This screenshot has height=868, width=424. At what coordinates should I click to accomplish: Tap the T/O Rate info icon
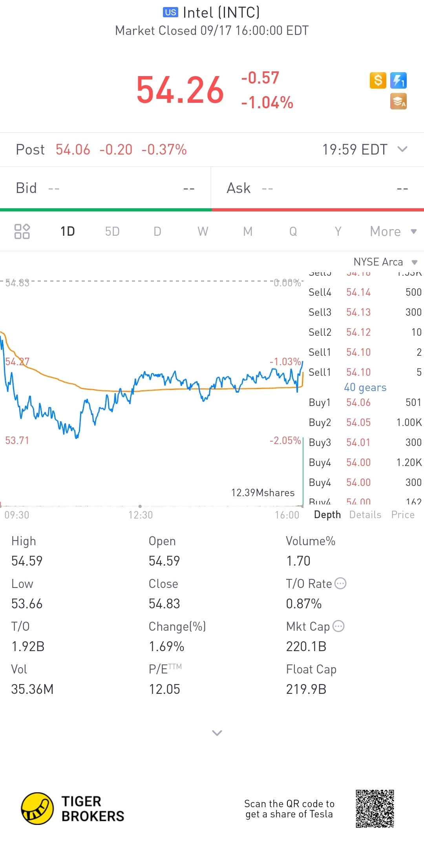pyautogui.click(x=340, y=584)
